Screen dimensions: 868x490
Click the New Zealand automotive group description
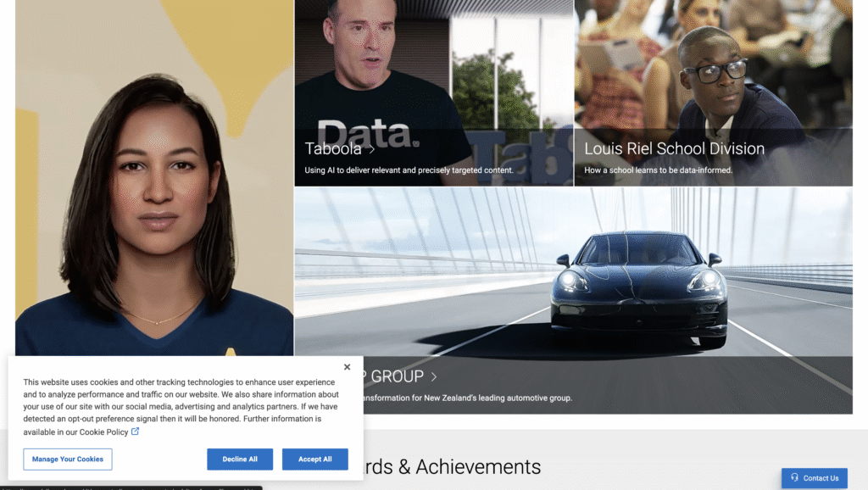pyautogui.click(x=468, y=398)
